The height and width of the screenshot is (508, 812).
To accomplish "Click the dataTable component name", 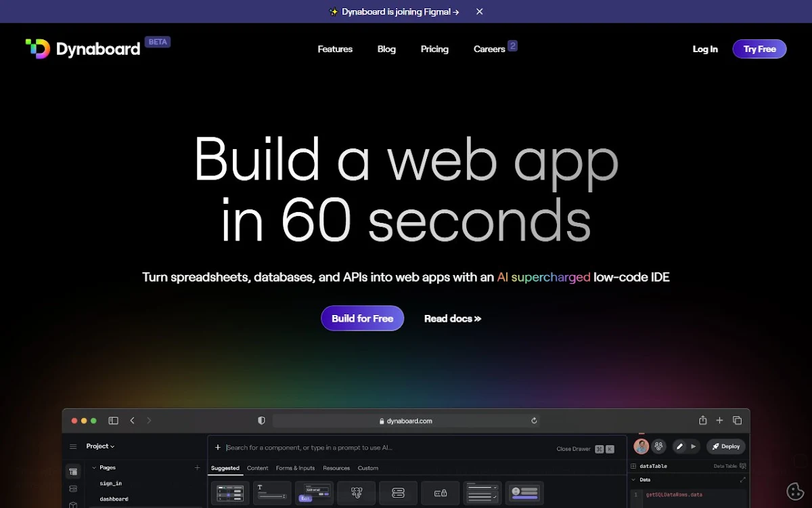I will (x=653, y=466).
